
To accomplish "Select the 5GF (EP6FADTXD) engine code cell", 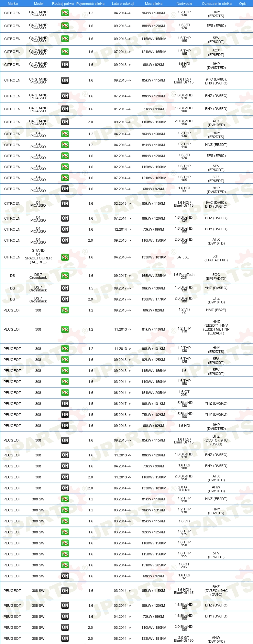I will [216, 258].
